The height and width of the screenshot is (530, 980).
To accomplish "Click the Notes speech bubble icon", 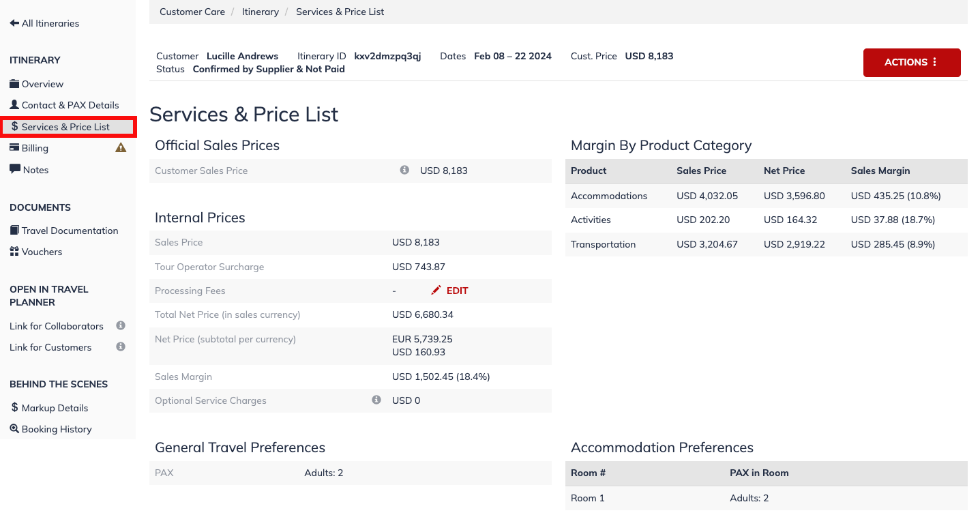I will [x=15, y=169].
